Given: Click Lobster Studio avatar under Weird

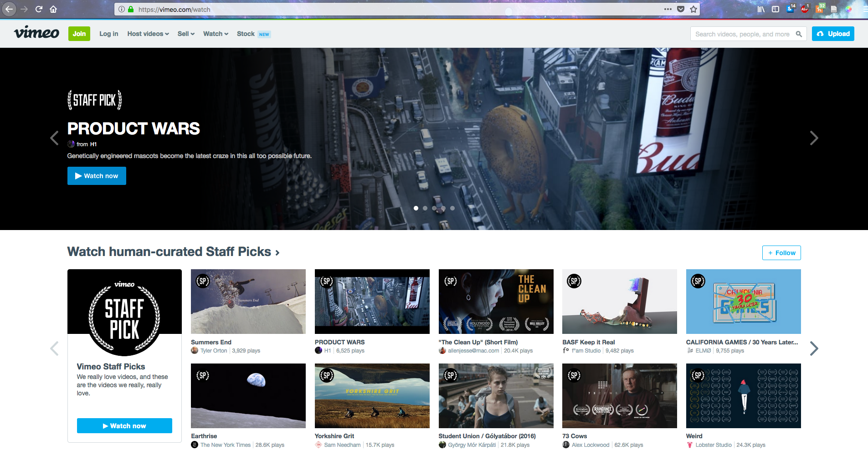Looking at the screenshot, I should (x=690, y=445).
